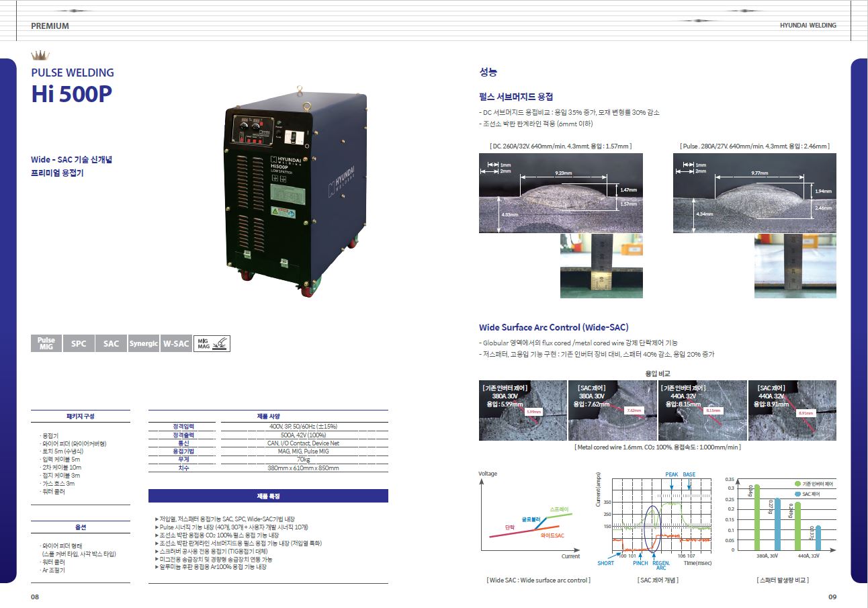
Task: Click the blue spatter bar at 440A, 32V
Action: tap(818, 537)
